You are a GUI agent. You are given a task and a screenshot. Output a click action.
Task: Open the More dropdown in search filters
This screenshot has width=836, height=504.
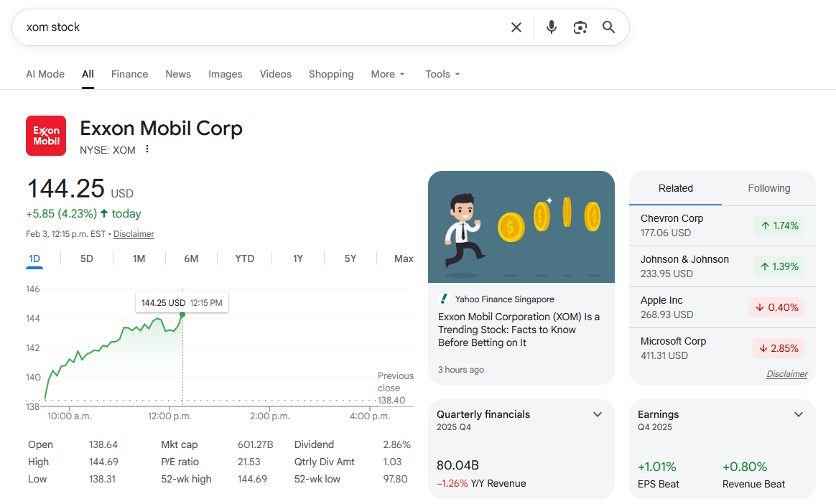(388, 74)
